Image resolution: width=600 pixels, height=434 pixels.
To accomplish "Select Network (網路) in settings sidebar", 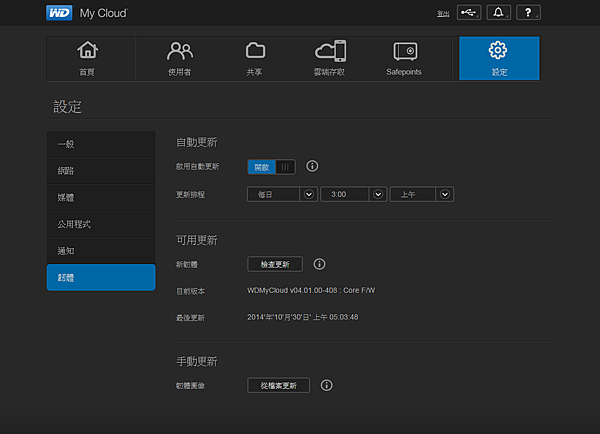I will click(101, 171).
